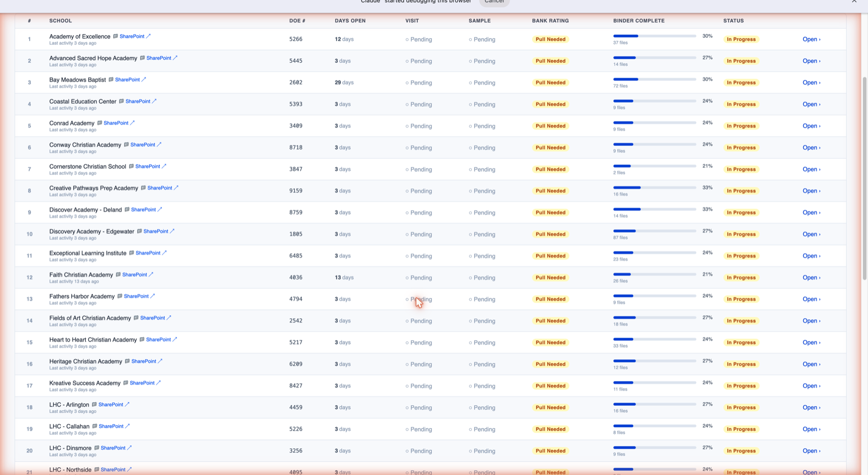Sort by the DAYS OPEN column header

point(350,21)
